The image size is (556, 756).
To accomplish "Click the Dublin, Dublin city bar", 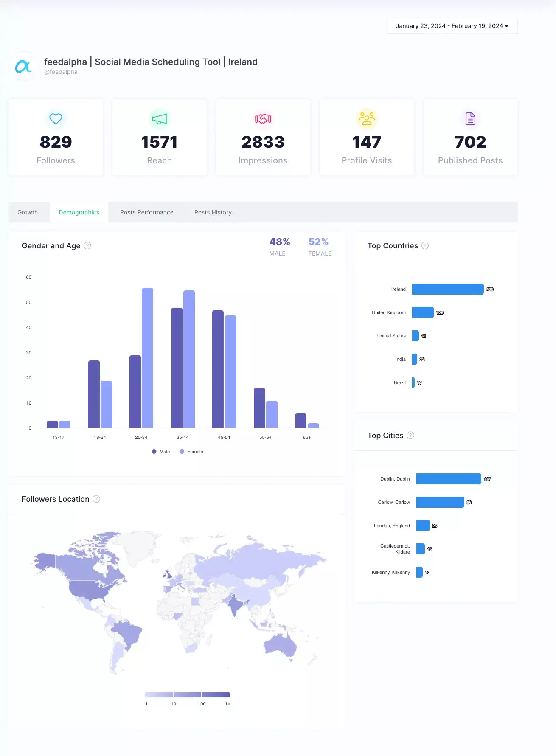I will pyautogui.click(x=449, y=479).
